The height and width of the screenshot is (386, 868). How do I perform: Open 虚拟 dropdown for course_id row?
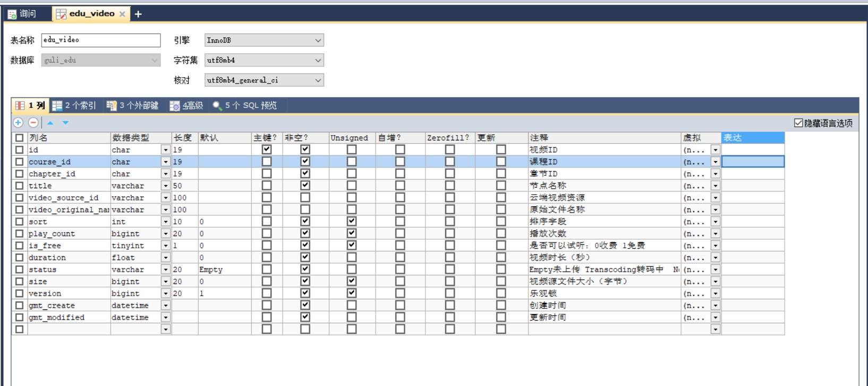pos(716,162)
